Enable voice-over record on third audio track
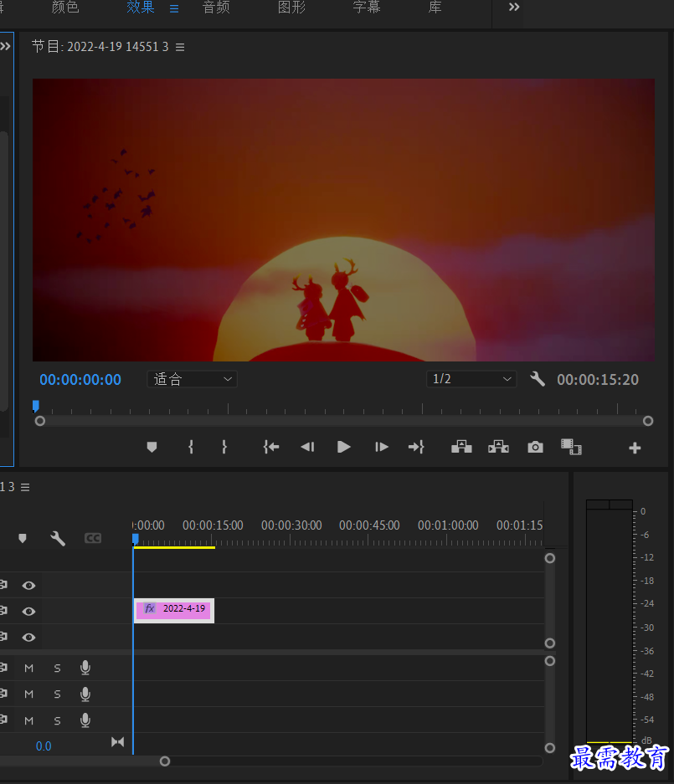Screen dimensions: 674x784 point(85,720)
